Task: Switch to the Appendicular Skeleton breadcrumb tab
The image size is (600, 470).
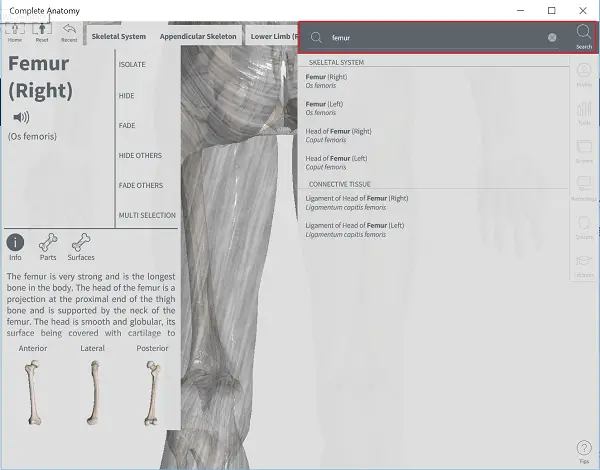Action: click(x=198, y=36)
